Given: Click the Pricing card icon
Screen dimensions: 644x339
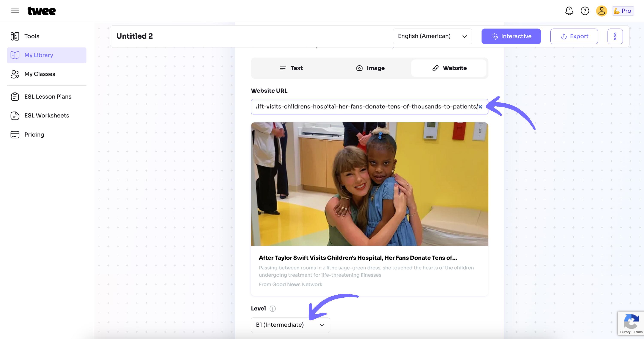Looking at the screenshot, I should (x=15, y=135).
